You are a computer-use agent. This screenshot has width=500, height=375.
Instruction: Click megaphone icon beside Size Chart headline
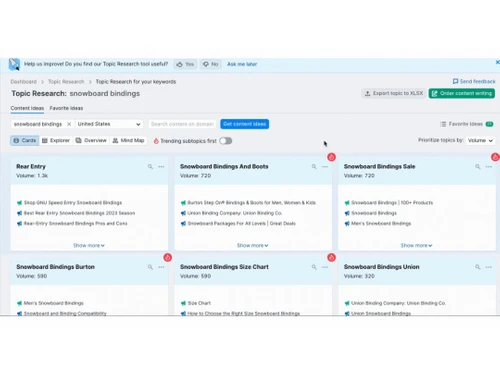pyautogui.click(x=183, y=303)
